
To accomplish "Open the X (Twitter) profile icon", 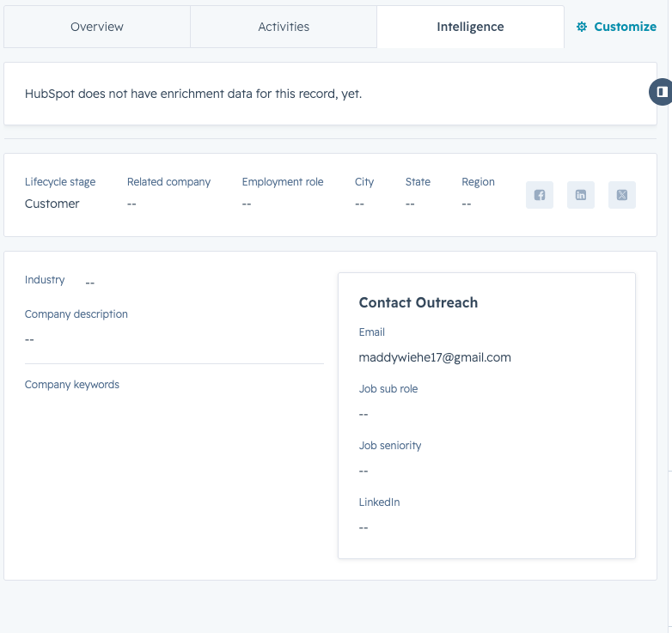I will coord(622,195).
